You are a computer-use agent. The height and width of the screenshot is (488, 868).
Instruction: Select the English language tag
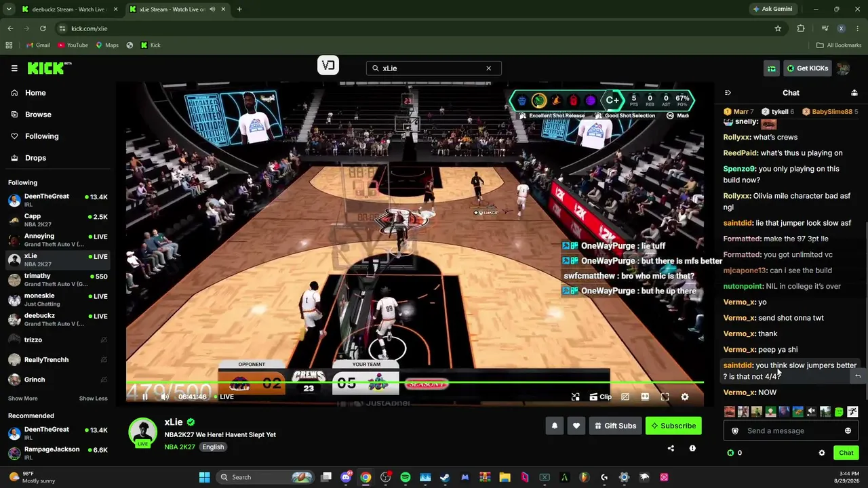point(213,447)
